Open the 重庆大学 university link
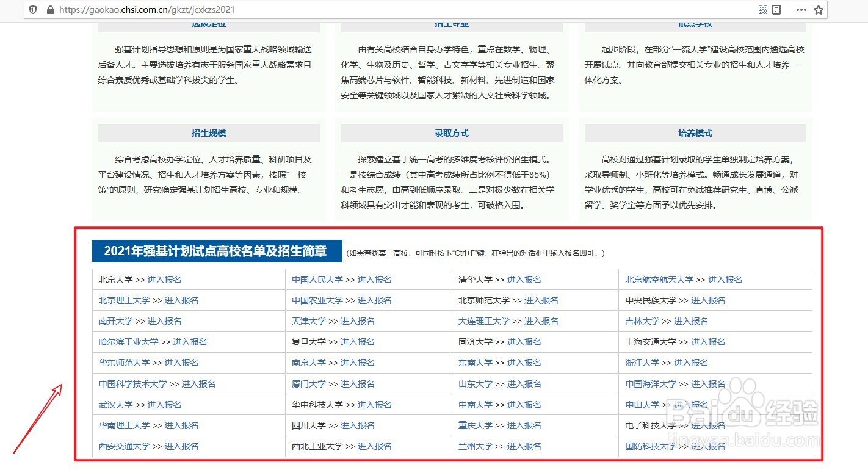 tap(476, 425)
